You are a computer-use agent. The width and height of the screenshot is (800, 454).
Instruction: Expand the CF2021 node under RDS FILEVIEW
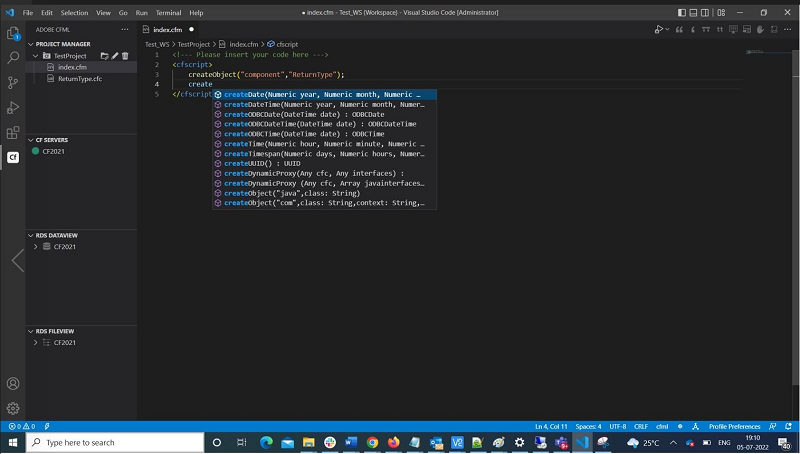(36, 342)
